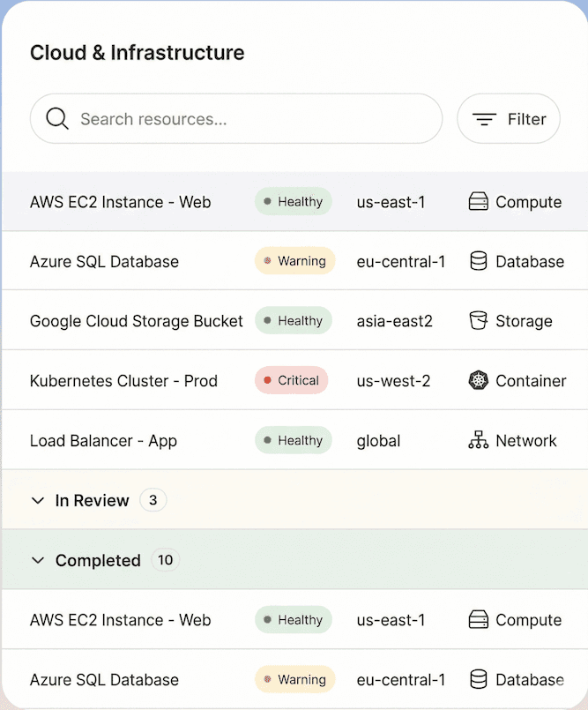The image size is (588, 710).
Task: Click the search magnifier icon
Action: pos(56,118)
